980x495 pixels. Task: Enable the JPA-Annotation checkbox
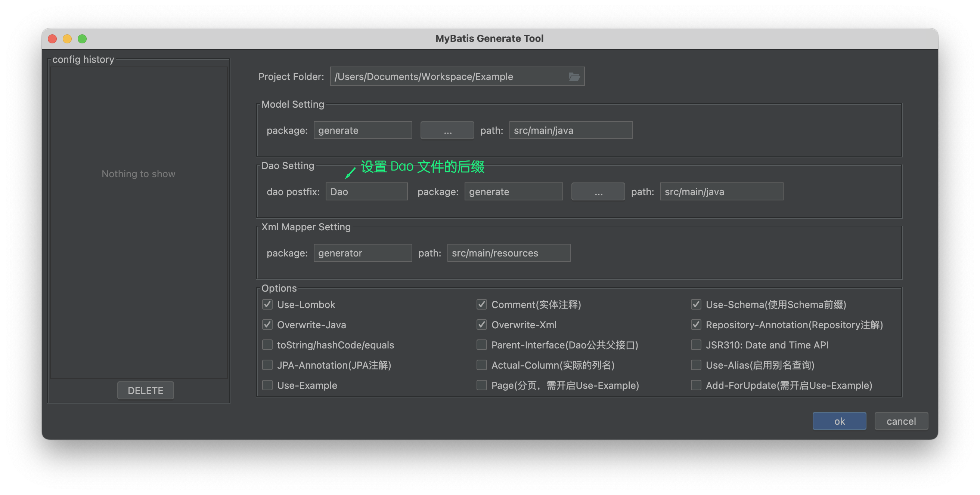click(267, 365)
